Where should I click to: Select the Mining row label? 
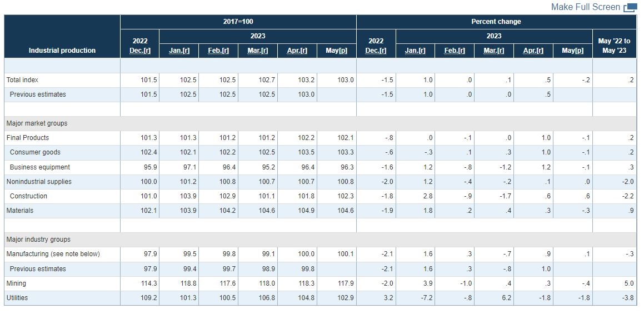click(16, 283)
